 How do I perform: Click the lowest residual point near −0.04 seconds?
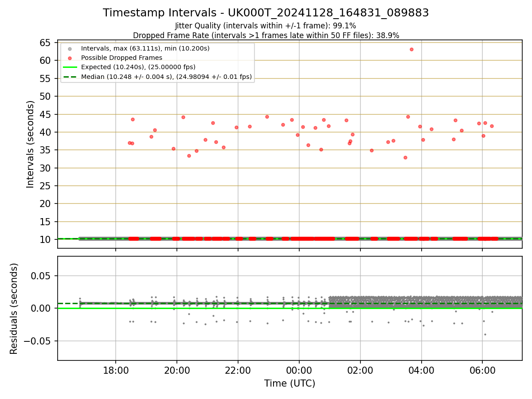485,334
